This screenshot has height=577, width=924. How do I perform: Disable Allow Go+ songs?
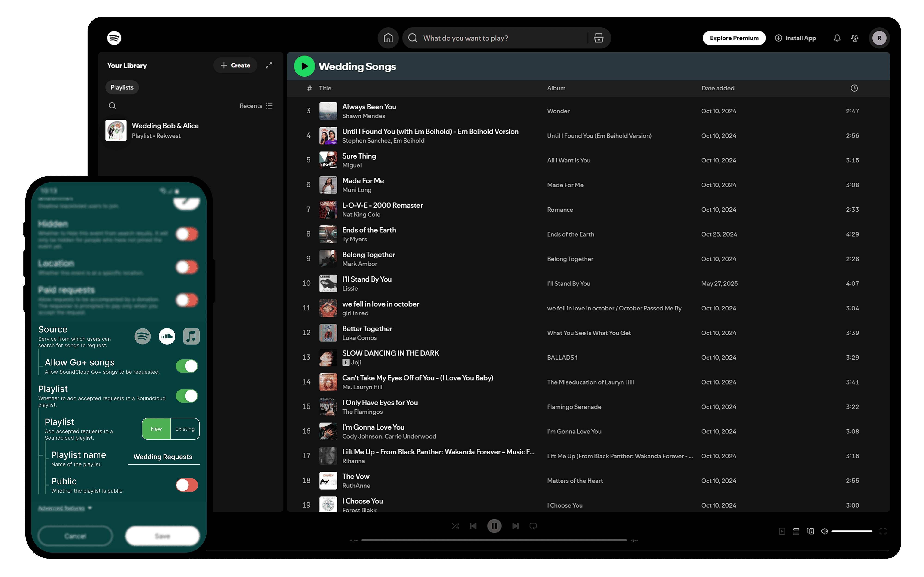187,366
